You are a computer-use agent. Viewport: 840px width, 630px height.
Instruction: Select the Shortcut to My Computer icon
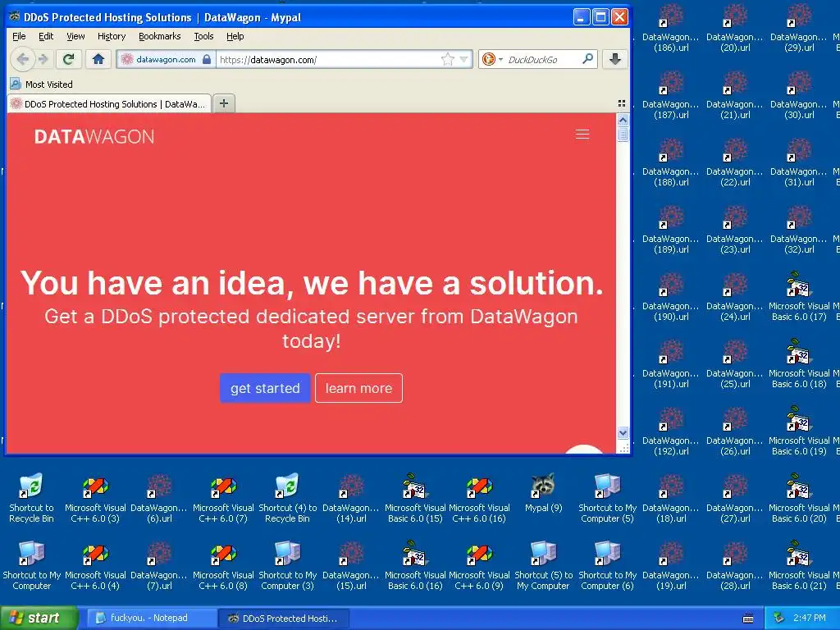(x=32, y=564)
